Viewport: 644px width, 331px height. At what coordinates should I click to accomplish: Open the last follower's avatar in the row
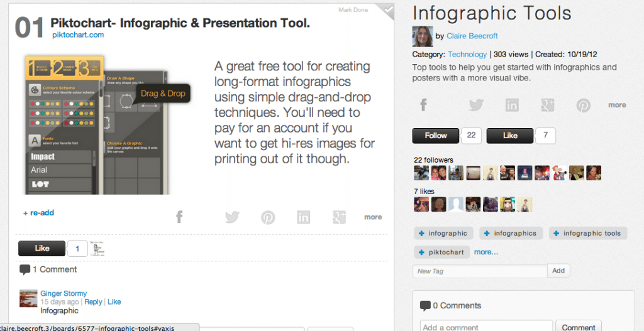[594, 173]
